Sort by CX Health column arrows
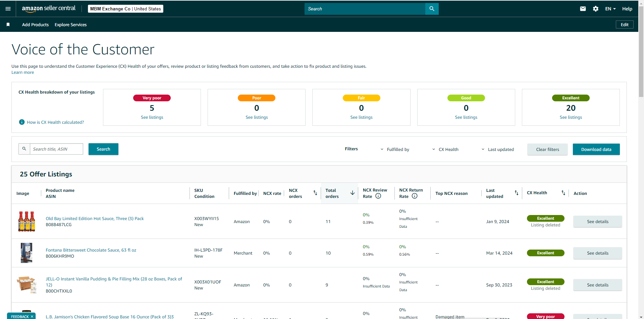This screenshot has height=319, width=644. point(563,193)
